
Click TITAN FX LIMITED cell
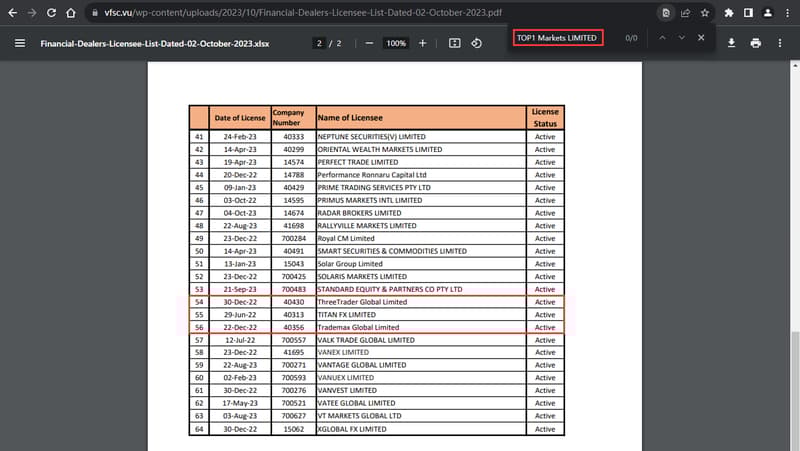[x=421, y=315]
